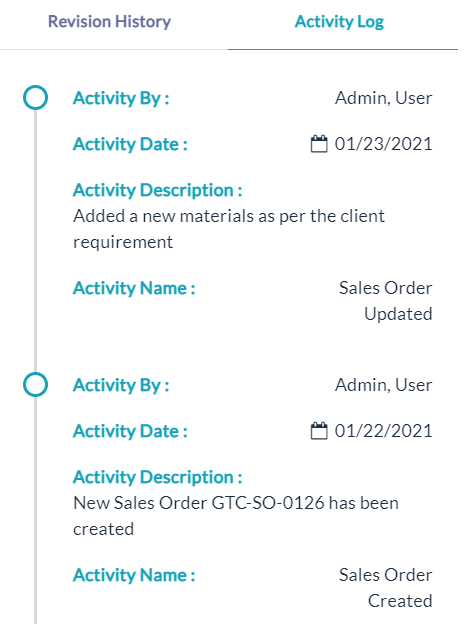Click the first Activity Name label
This screenshot has width=475, height=624.
click(134, 288)
